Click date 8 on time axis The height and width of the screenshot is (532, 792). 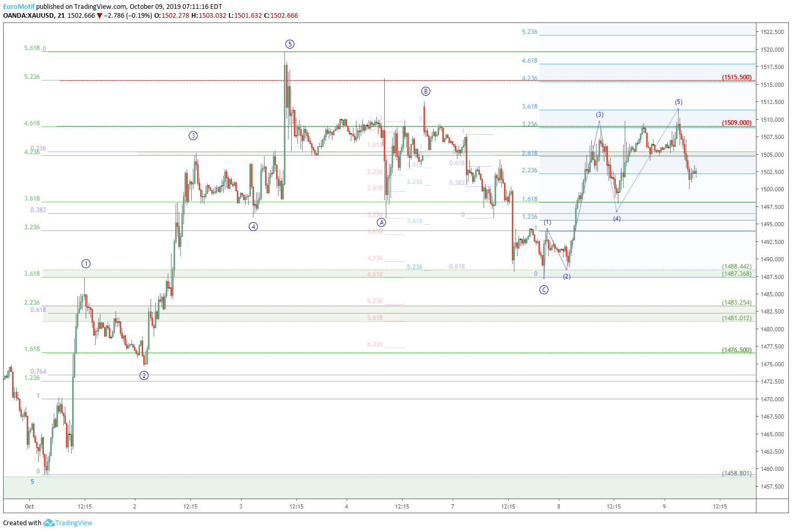click(559, 506)
